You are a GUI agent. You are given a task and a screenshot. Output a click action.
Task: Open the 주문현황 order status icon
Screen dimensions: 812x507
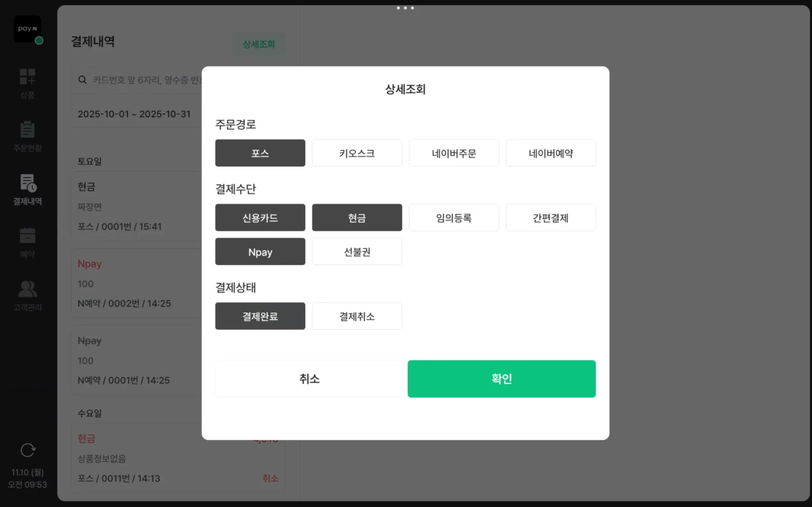pyautogui.click(x=27, y=130)
